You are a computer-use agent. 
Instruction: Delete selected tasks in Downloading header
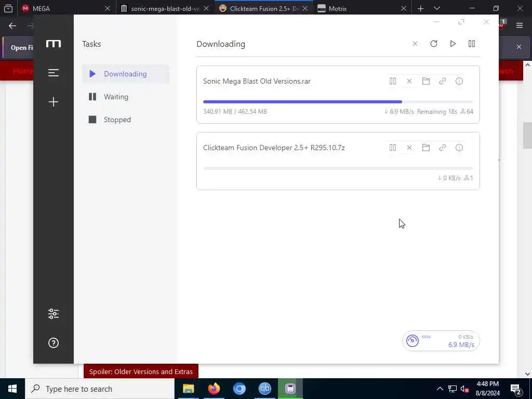[x=415, y=44]
